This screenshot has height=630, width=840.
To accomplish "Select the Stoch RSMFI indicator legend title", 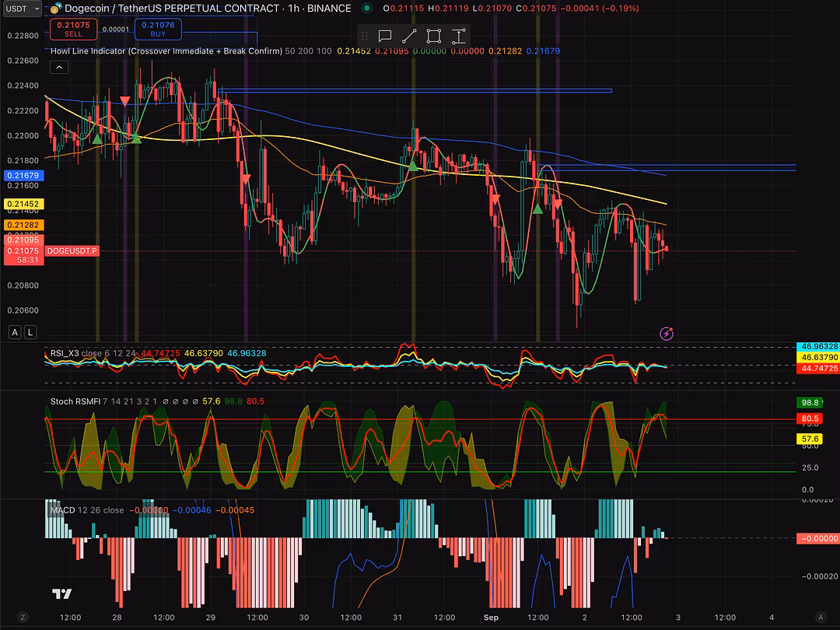I will pyautogui.click(x=75, y=403).
